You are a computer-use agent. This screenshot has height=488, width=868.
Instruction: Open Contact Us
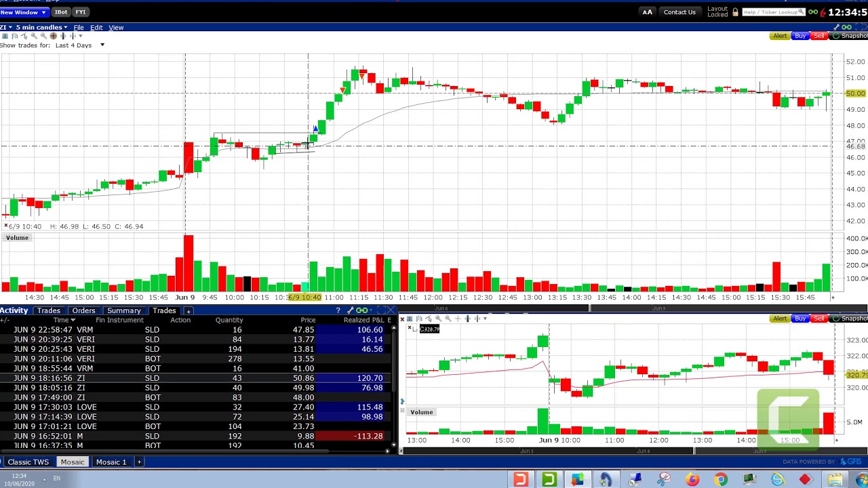pos(679,12)
